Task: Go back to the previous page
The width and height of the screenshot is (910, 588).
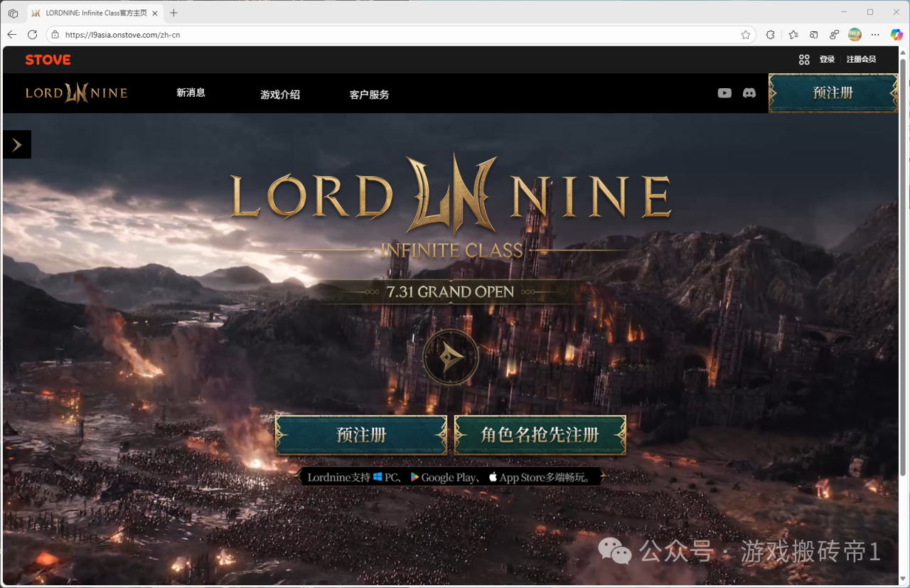Action: pyautogui.click(x=12, y=34)
